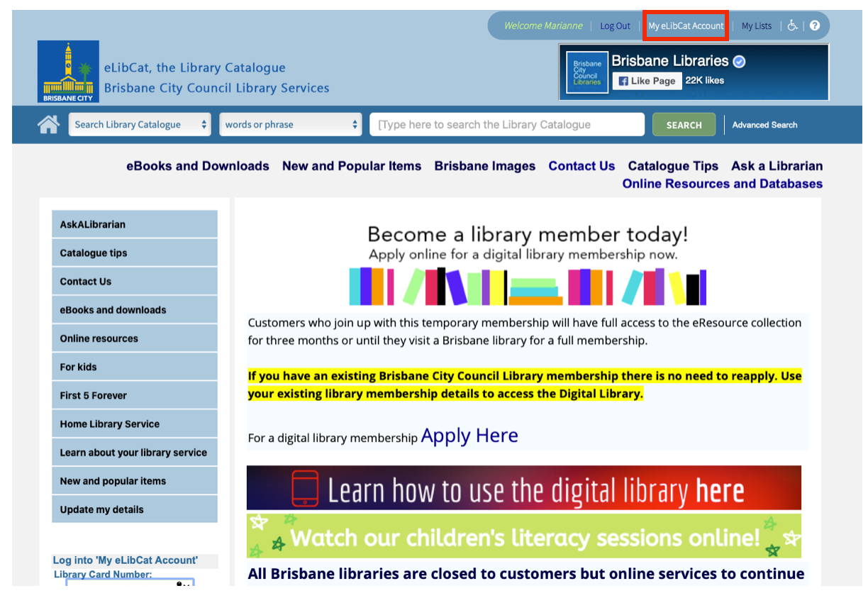This screenshot has width=868, height=598.
Task: Open My eLibCat Account
Action: click(x=686, y=26)
